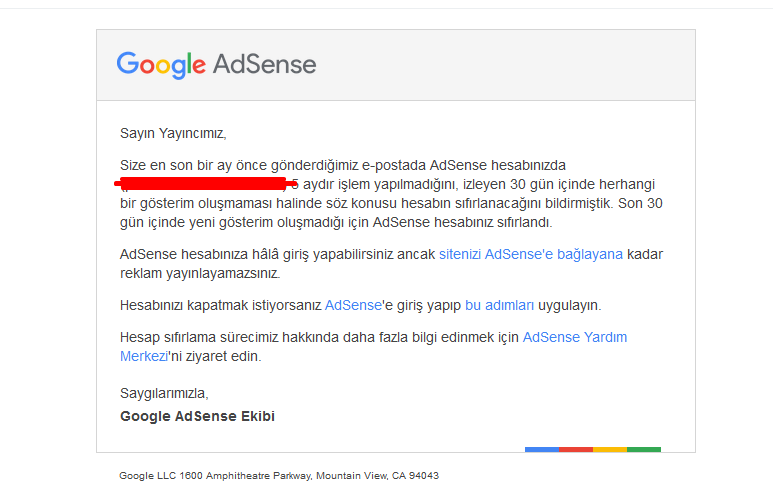The height and width of the screenshot is (490, 773).
Task: Click the line starting "Size en son bir ay"
Action: [x=343, y=165]
